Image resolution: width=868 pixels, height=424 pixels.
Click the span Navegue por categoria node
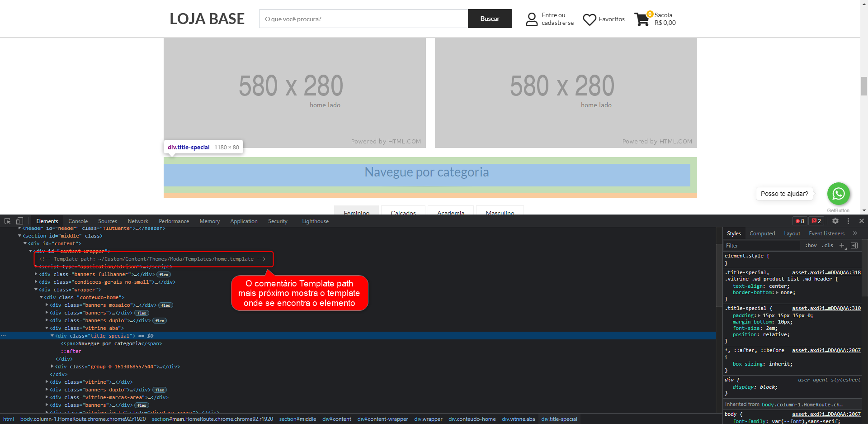[111, 343]
